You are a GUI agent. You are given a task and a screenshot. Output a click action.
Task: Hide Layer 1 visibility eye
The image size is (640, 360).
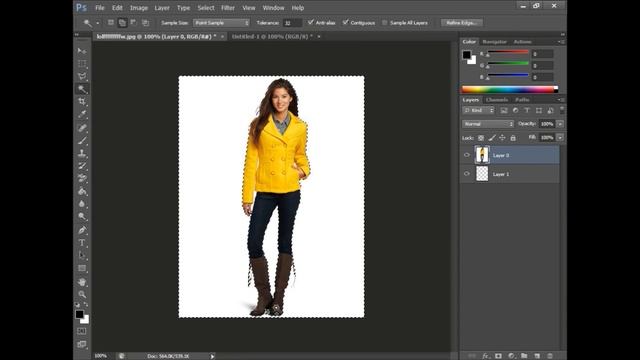pos(467,174)
